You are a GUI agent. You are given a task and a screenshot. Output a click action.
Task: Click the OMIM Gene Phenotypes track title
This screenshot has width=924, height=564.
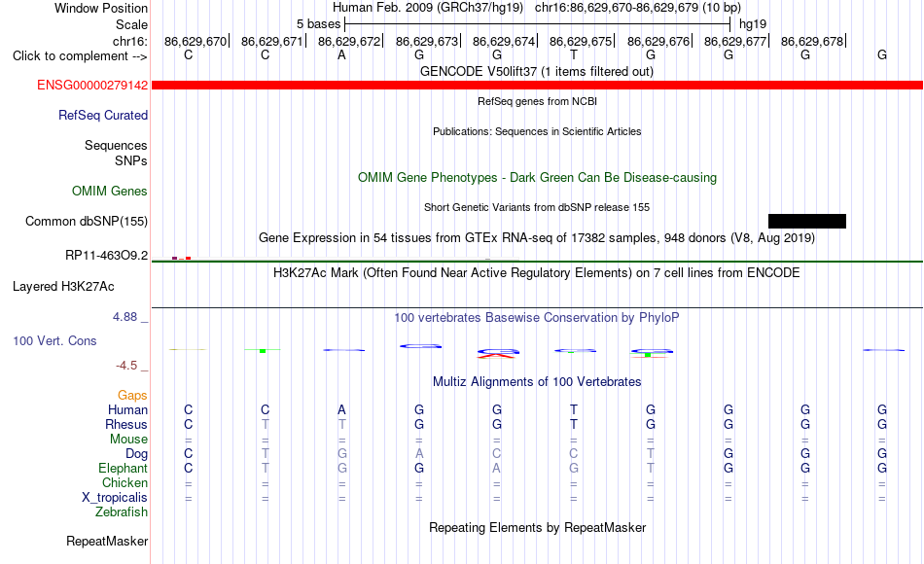537,177
